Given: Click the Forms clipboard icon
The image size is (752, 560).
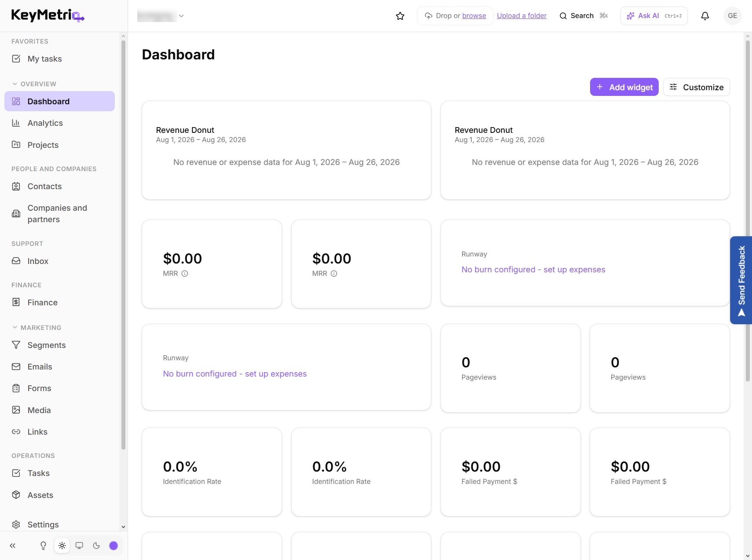Looking at the screenshot, I should coord(16,388).
